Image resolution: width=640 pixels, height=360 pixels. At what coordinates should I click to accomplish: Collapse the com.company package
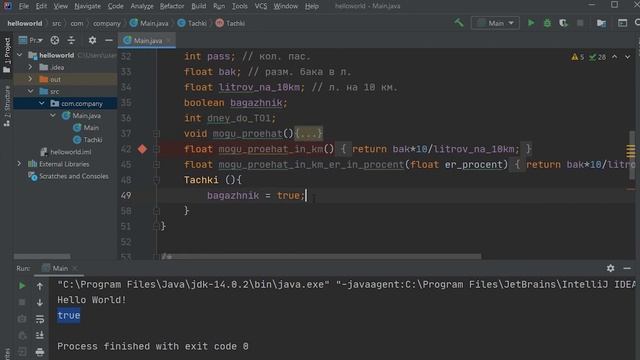pos(42,103)
